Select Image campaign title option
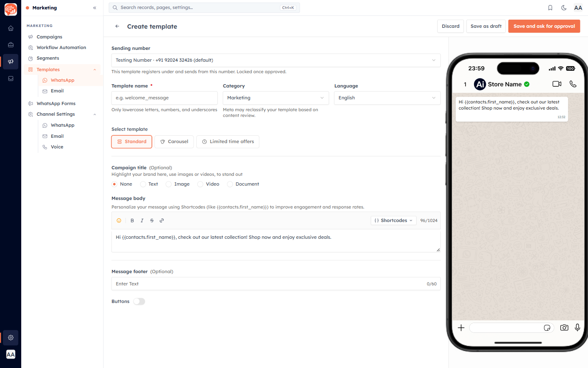The image size is (588, 368). point(169,184)
